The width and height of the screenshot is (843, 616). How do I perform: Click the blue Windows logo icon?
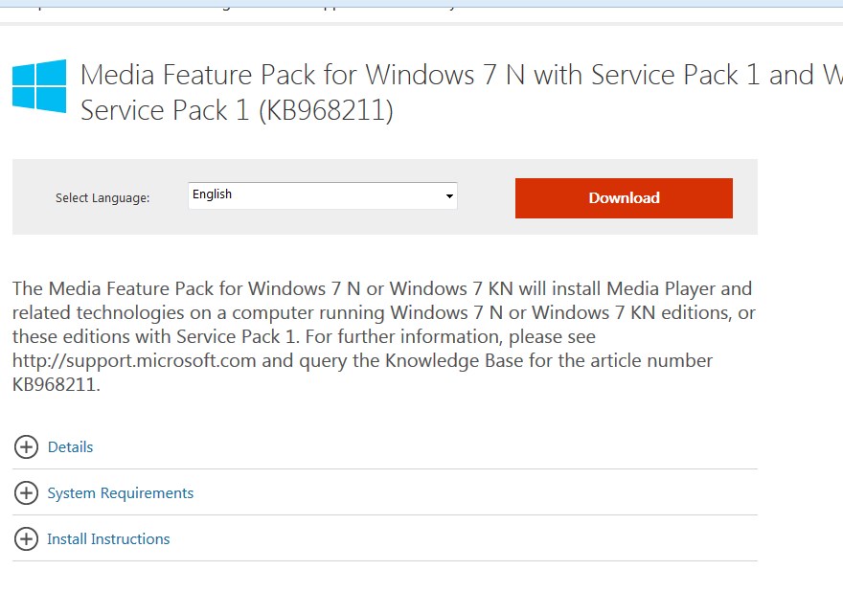click(x=39, y=86)
